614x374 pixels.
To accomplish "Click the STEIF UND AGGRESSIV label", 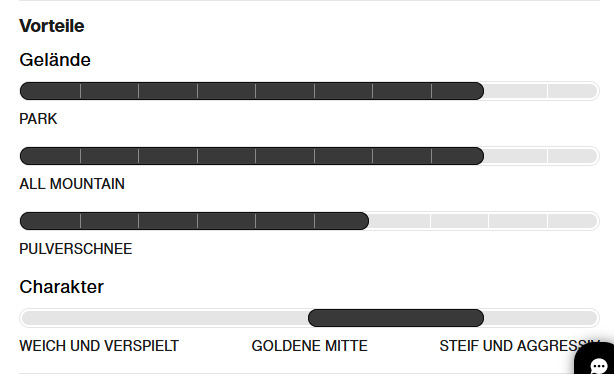I will click(519, 346).
